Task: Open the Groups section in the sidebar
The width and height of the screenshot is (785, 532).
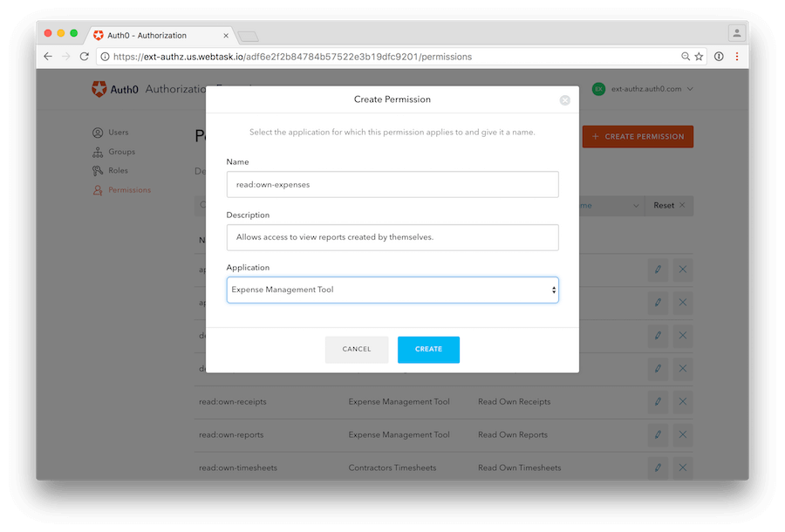Action: click(119, 152)
